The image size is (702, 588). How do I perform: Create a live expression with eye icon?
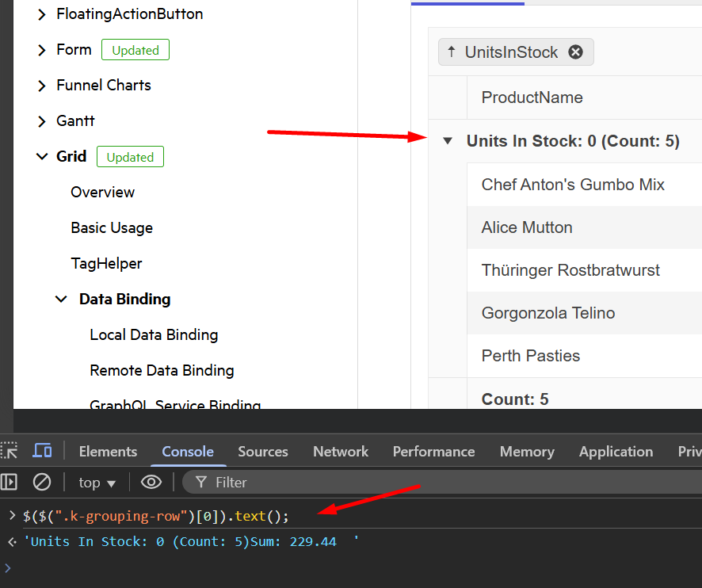pos(151,482)
